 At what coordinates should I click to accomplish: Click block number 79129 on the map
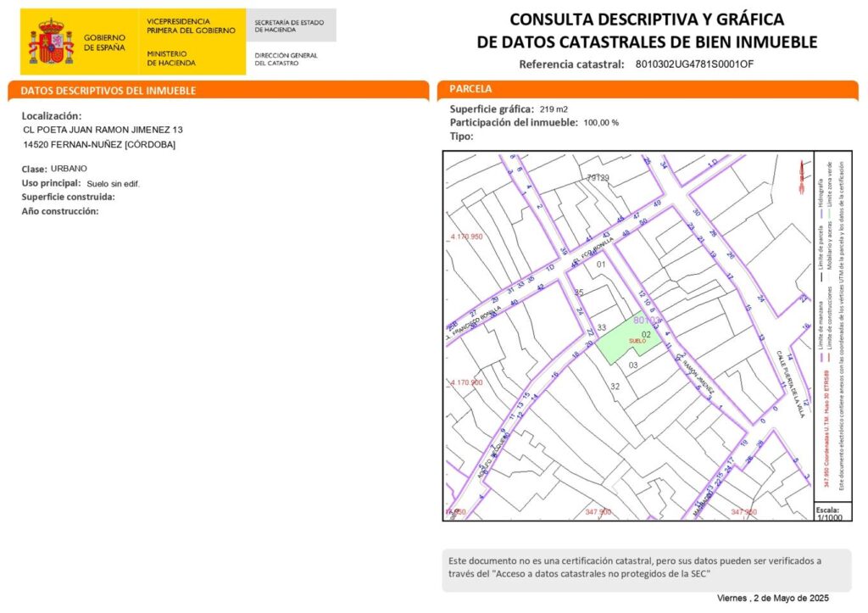pyautogui.click(x=598, y=177)
